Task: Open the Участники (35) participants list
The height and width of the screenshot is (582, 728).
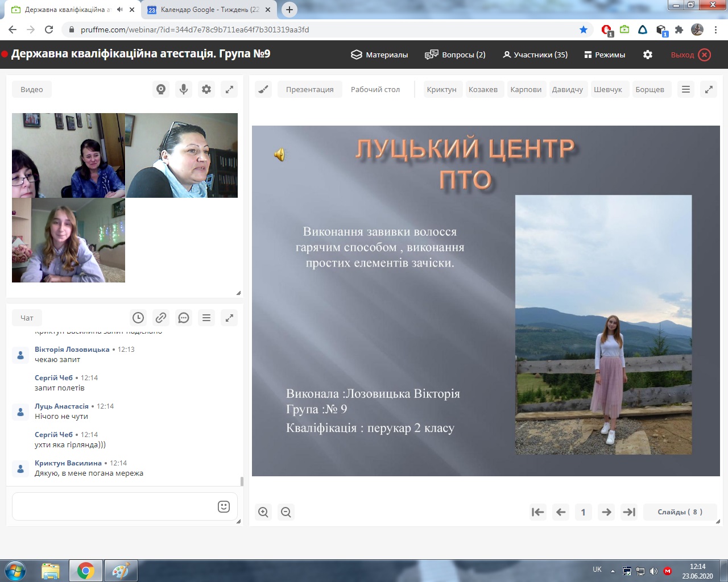Action: click(535, 55)
